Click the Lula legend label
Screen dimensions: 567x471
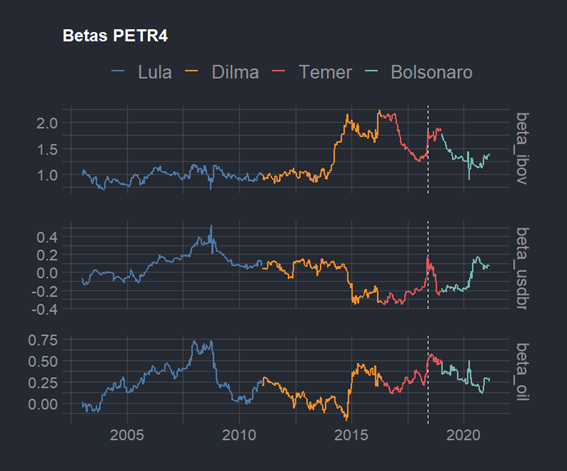point(155,72)
